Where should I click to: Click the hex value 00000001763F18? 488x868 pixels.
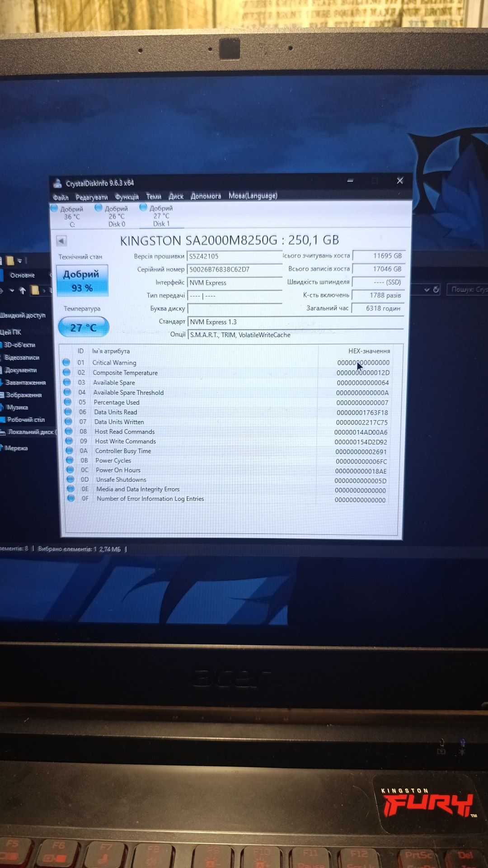(x=362, y=412)
